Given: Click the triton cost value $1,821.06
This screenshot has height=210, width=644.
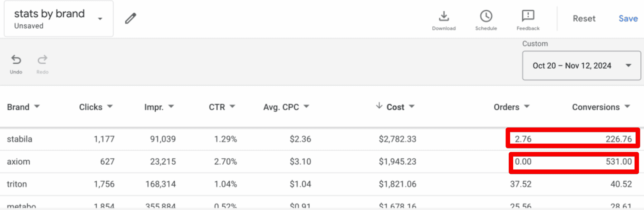Looking at the screenshot, I should pyautogui.click(x=397, y=184).
